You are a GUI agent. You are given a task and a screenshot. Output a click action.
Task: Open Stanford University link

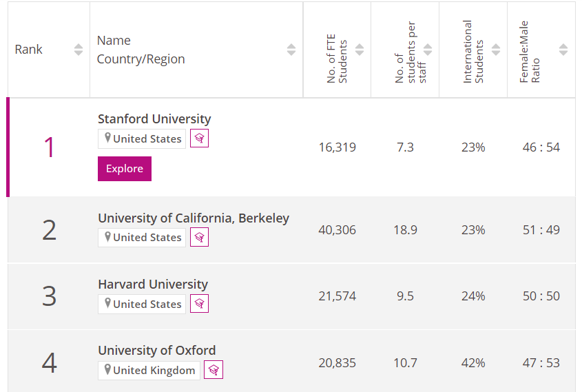click(x=154, y=119)
